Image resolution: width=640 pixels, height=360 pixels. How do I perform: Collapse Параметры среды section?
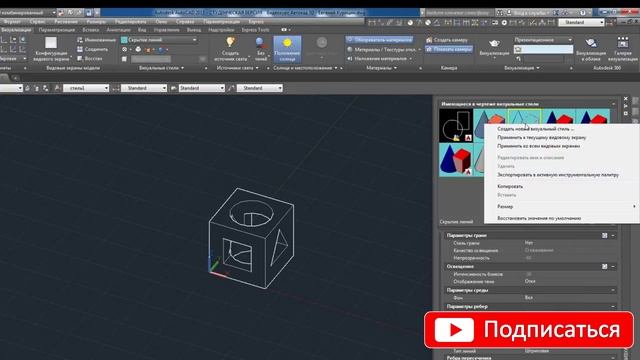click(x=613, y=290)
